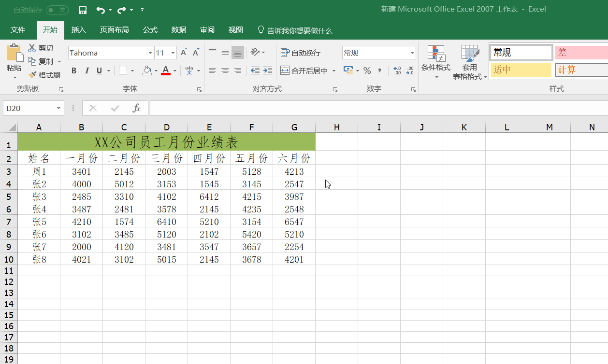Switch to the 数据 Data tab

pyautogui.click(x=179, y=30)
